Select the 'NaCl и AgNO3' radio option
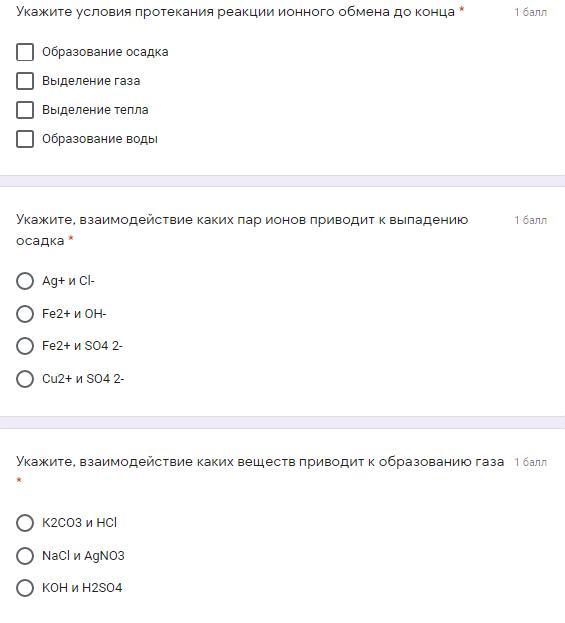565x623 pixels. (25, 555)
